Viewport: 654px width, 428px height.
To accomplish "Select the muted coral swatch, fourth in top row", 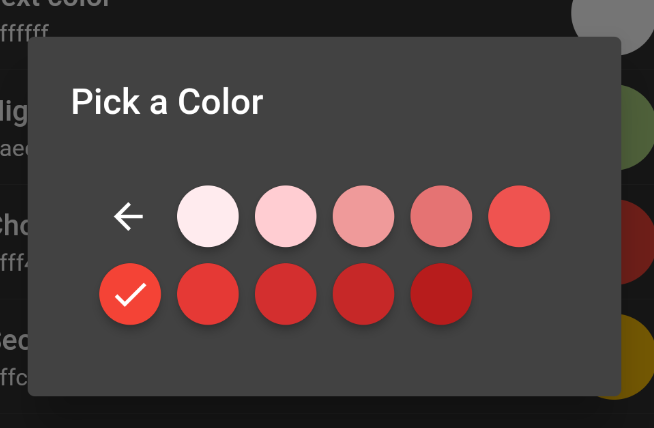I will coord(441,216).
